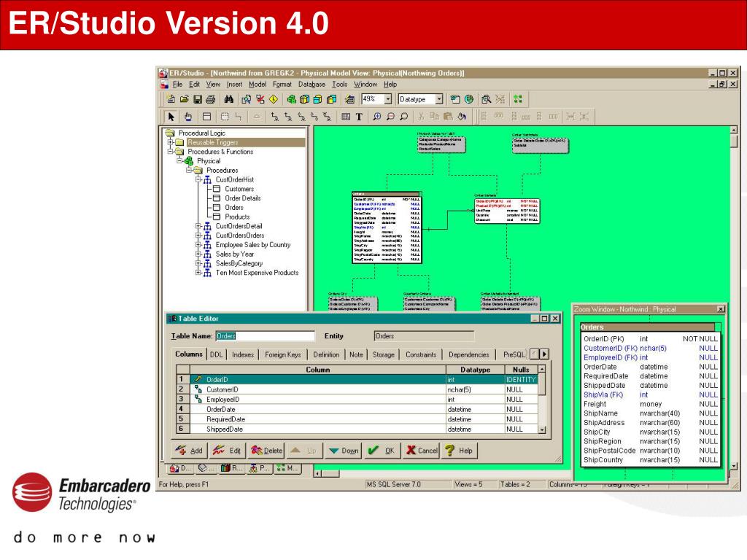
Task: Open the Database menu
Action: click(x=311, y=85)
